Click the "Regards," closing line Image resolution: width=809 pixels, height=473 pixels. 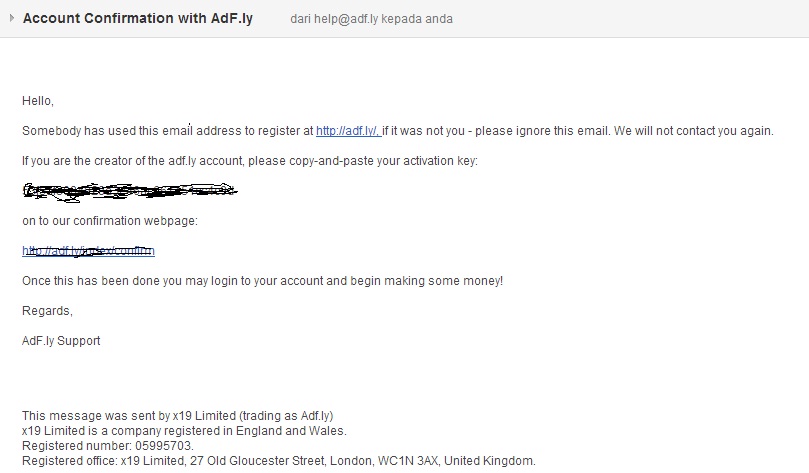click(47, 311)
